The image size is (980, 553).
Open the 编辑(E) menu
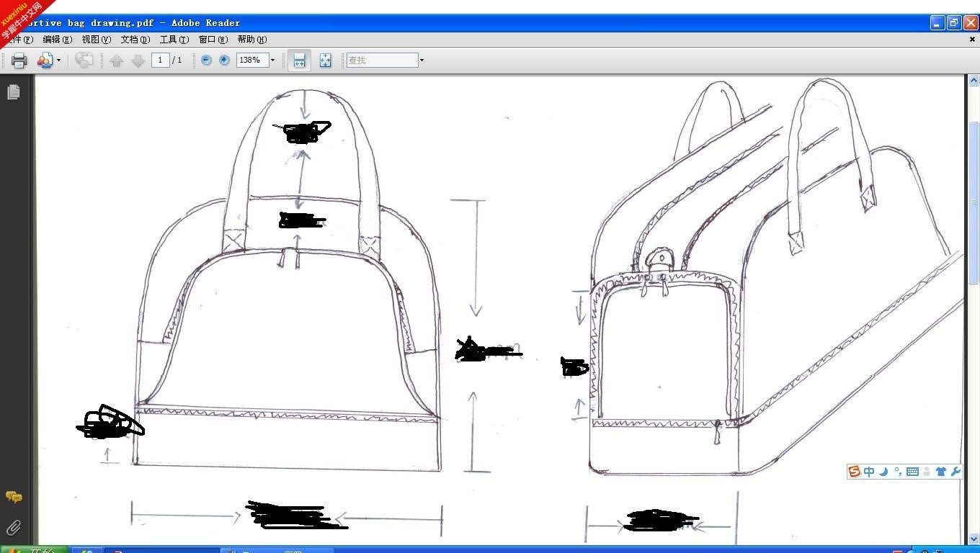click(x=57, y=40)
